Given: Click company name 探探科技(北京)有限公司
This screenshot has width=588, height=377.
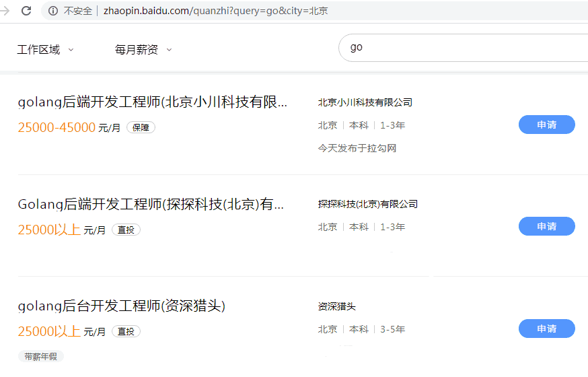Looking at the screenshot, I should coord(367,204).
